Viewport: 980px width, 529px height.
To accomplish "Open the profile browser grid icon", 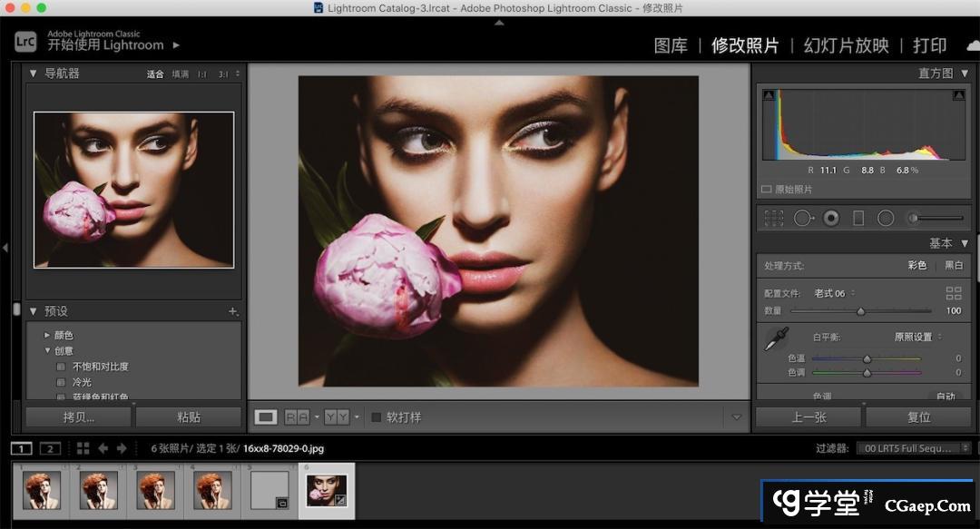I will point(953,293).
